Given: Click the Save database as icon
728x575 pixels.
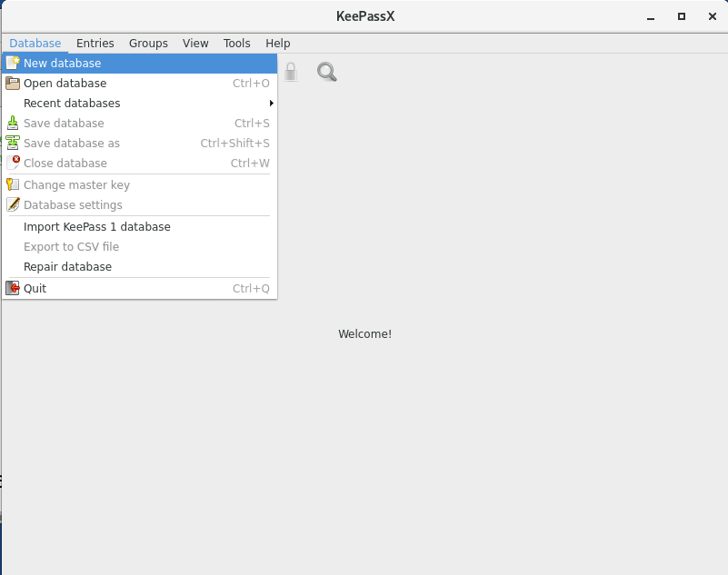Looking at the screenshot, I should point(13,143).
